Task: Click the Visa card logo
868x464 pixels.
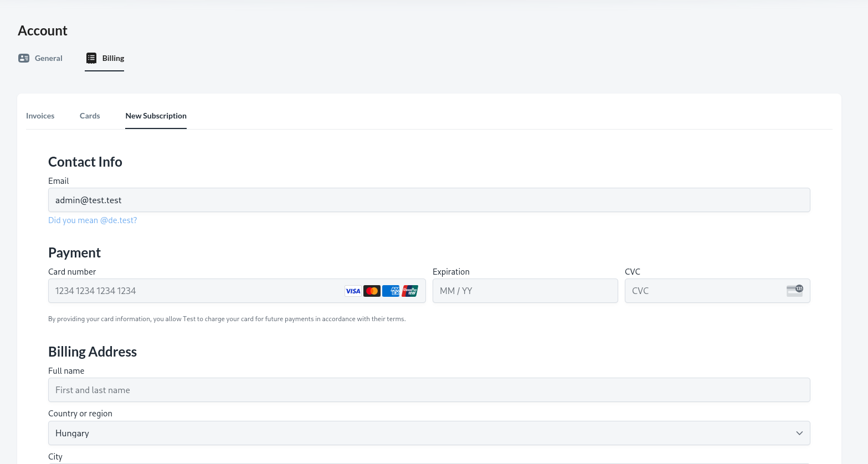Action: (353, 291)
